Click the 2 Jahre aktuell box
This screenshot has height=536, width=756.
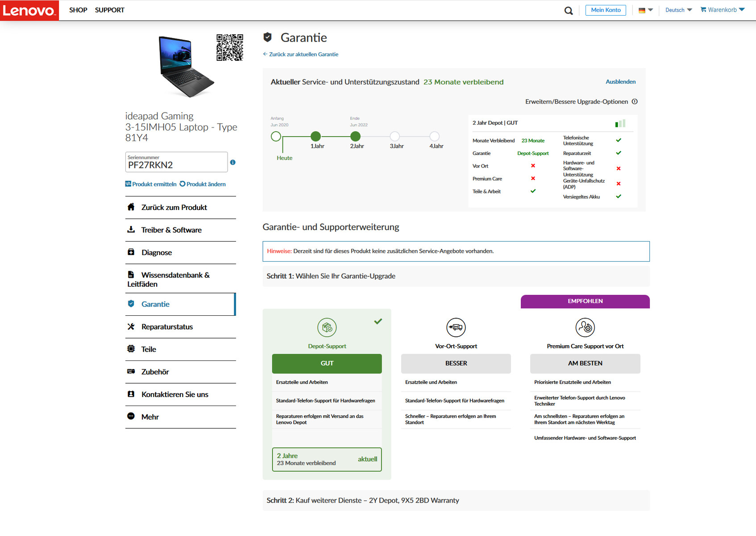pos(327,460)
